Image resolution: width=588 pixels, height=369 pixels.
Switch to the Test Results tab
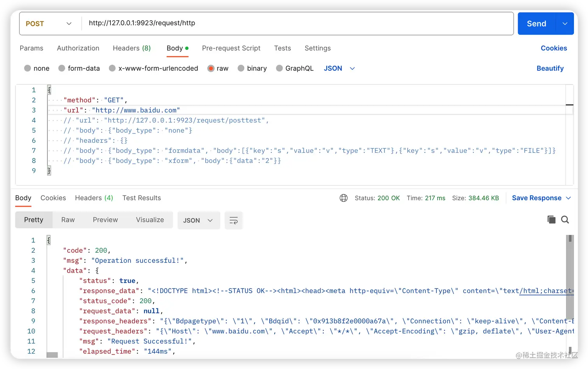click(x=142, y=198)
